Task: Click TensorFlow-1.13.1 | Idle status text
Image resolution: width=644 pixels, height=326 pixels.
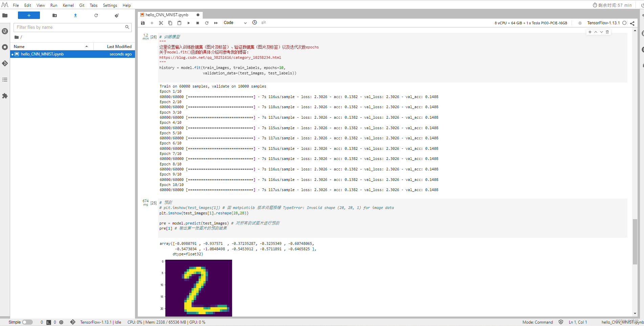Action: [x=101, y=322]
